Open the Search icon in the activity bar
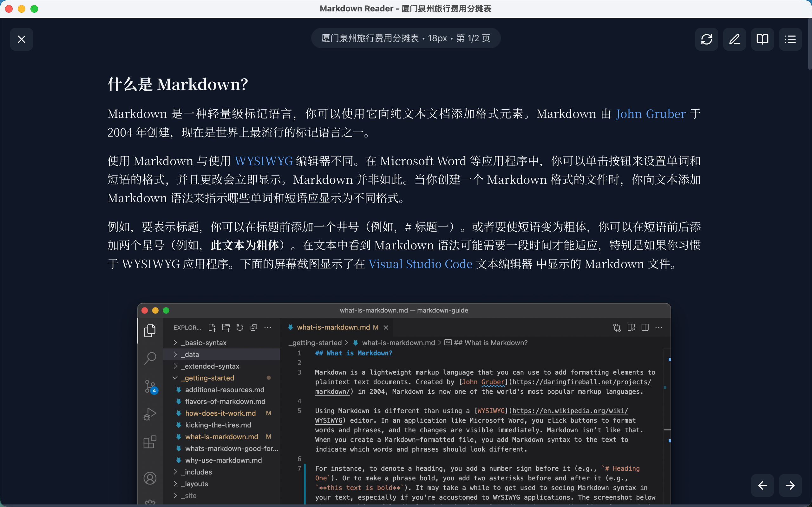812x507 pixels. pyautogui.click(x=150, y=358)
